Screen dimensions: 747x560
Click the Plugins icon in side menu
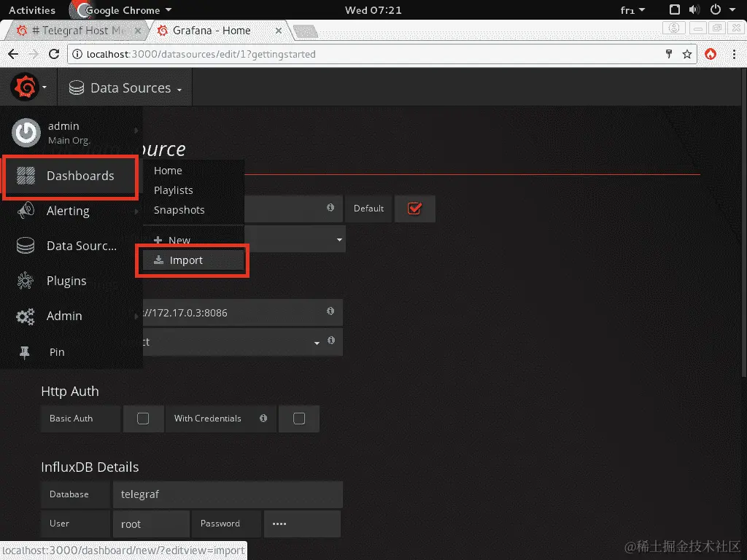(x=26, y=281)
